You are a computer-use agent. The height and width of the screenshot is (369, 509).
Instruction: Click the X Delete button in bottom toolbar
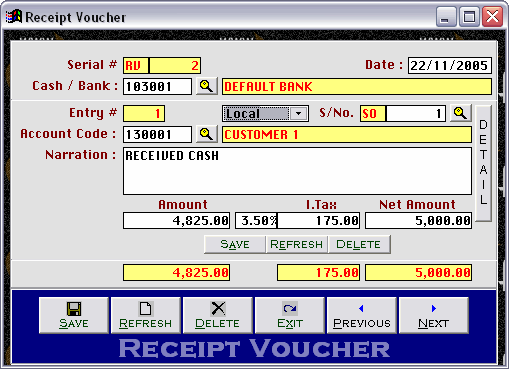coord(218,315)
